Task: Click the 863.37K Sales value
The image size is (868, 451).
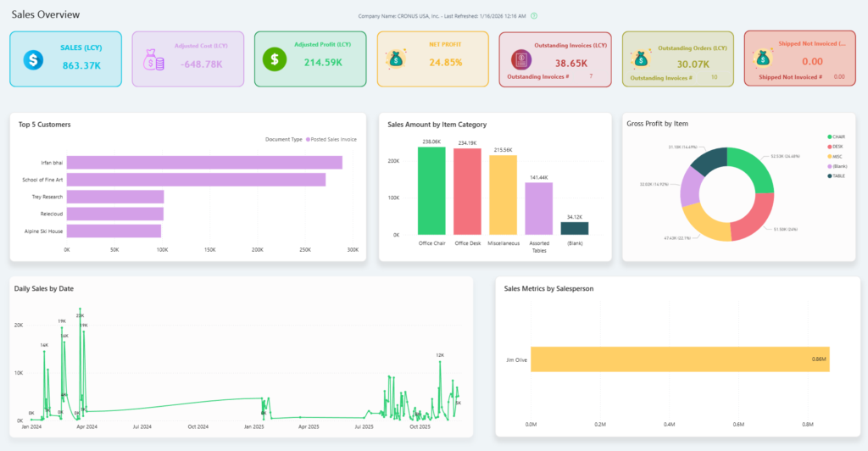Action: click(x=83, y=64)
